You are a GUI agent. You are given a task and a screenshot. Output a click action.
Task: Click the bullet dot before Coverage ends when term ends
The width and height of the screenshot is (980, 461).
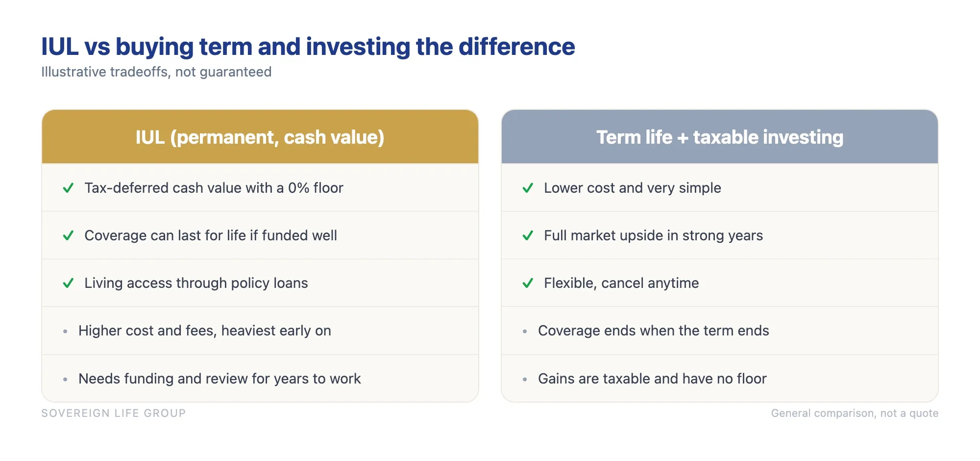click(x=525, y=332)
